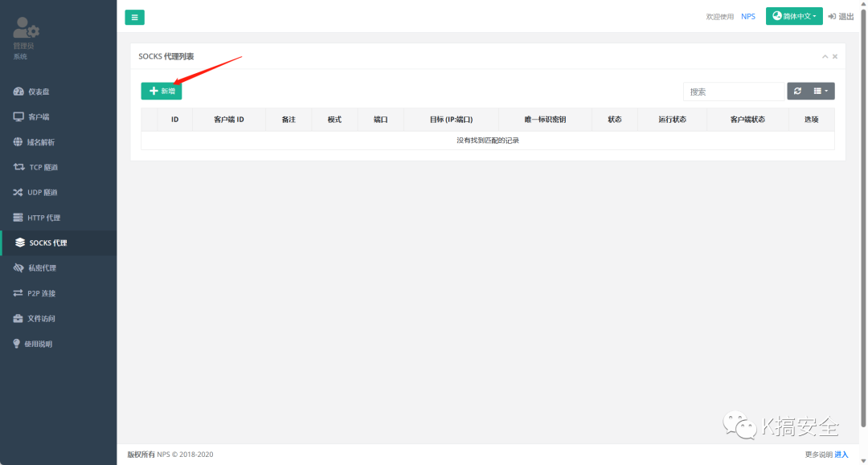The image size is (868, 465).
Task: Click the 进入 link in footer
Action: click(x=841, y=455)
